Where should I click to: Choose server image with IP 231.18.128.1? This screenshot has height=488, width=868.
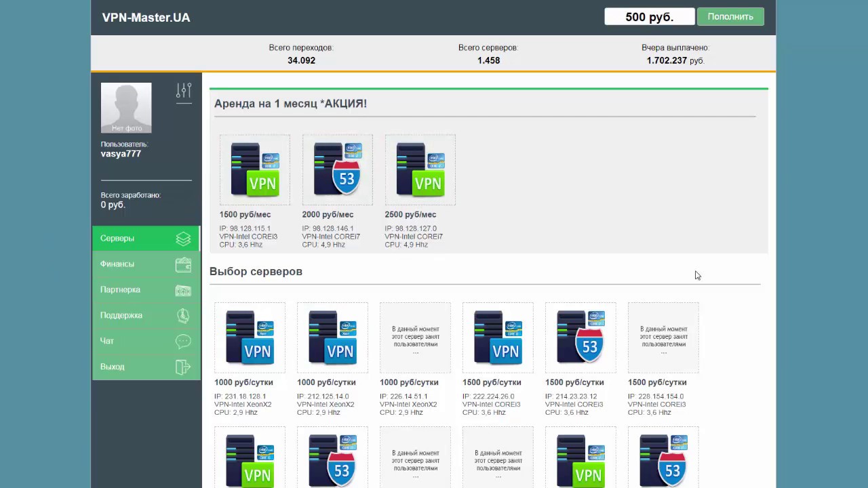pyautogui.click(x=250, y=338)
